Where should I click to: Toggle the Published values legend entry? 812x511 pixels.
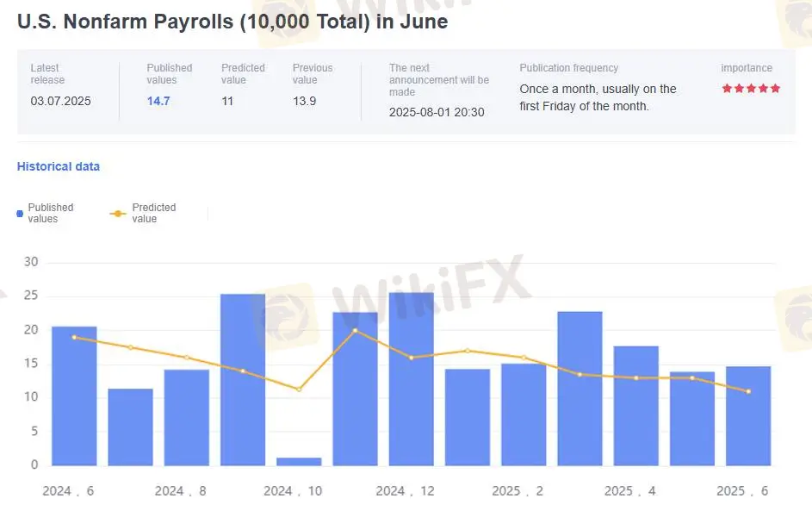click(x=50, y=213)
